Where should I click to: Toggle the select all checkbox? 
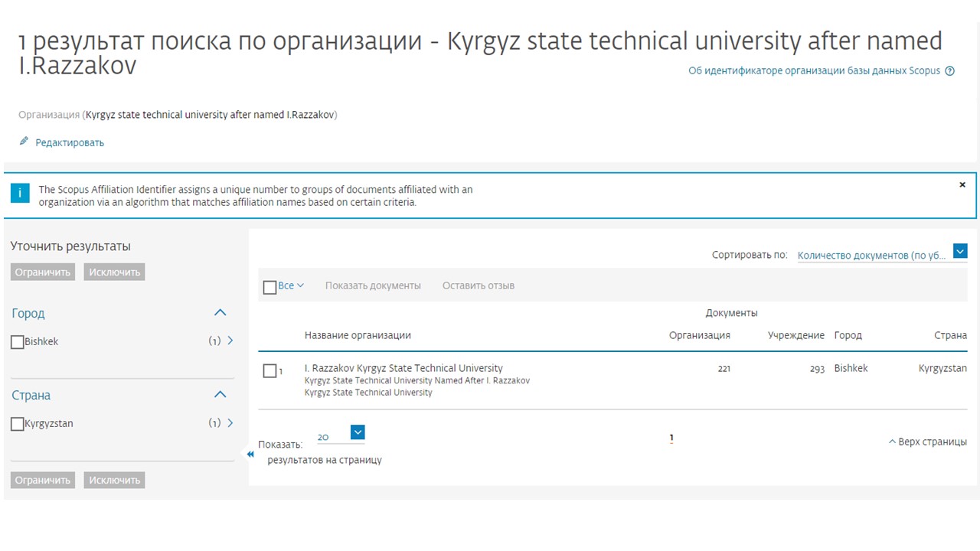pos(269,287)
